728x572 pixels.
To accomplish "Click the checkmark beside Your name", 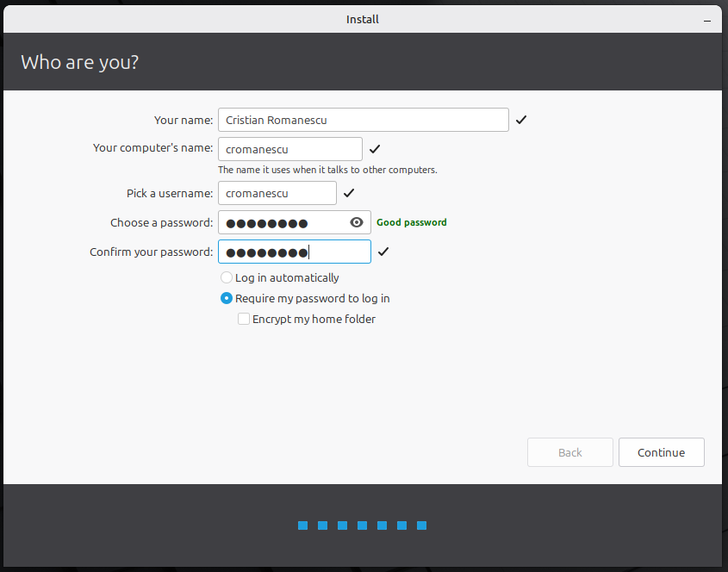I will pyautogui.click(x=521, y=120).
